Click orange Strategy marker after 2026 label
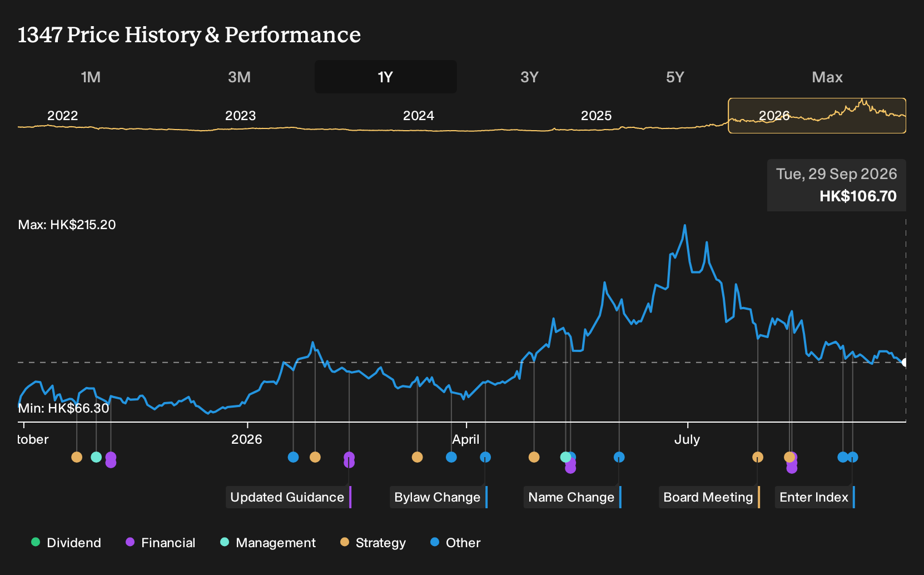924x575 pixels. click(315, 457)
